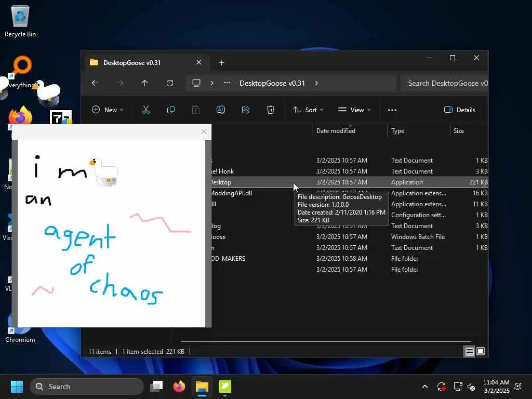
Task: Open File Explorer from the taskbar
Action: pyautogui.click(x=202, y=387)
